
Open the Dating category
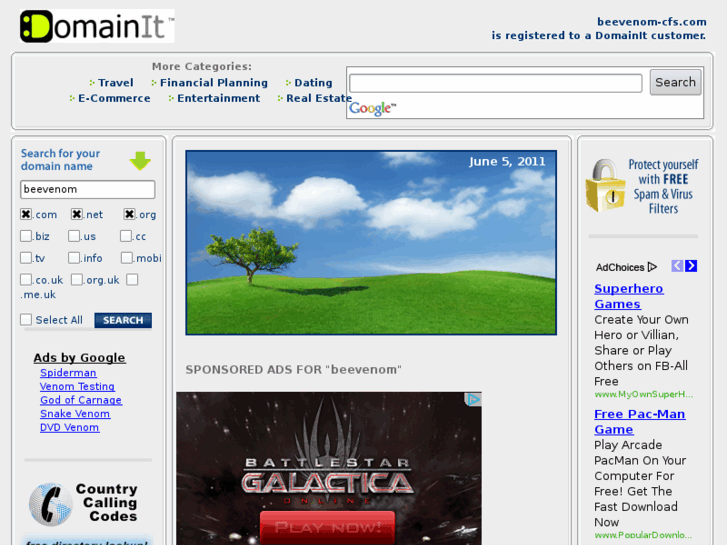(313, 83)
